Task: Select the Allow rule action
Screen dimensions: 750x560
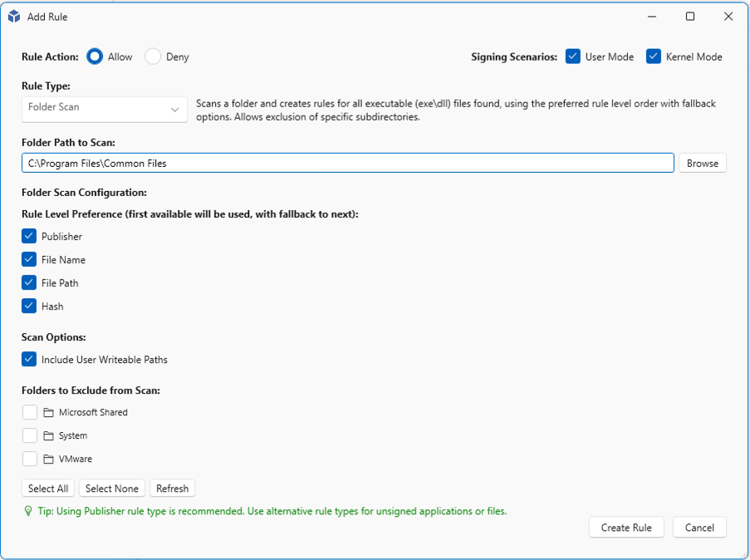Action: point(95,56)
